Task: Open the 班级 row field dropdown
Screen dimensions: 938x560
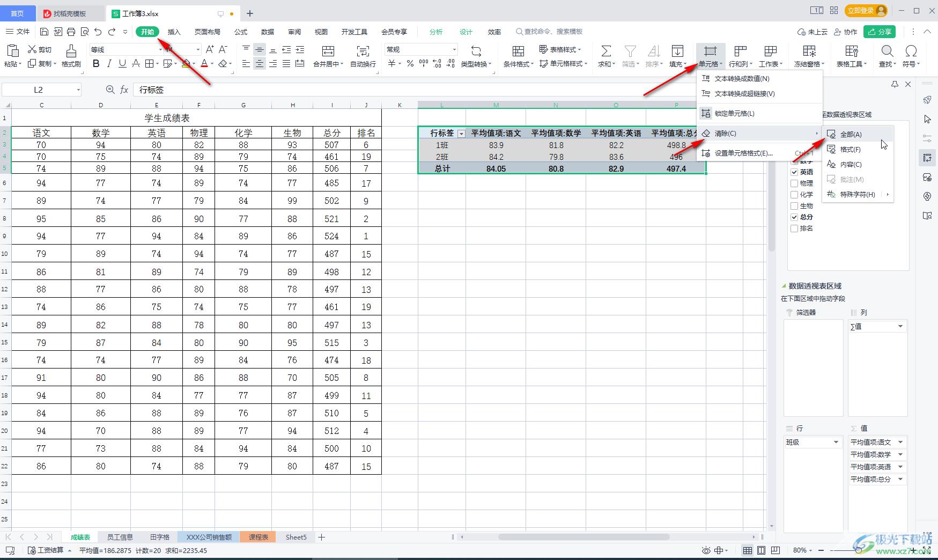Action: pyautogui.click(x=836, y=443)
